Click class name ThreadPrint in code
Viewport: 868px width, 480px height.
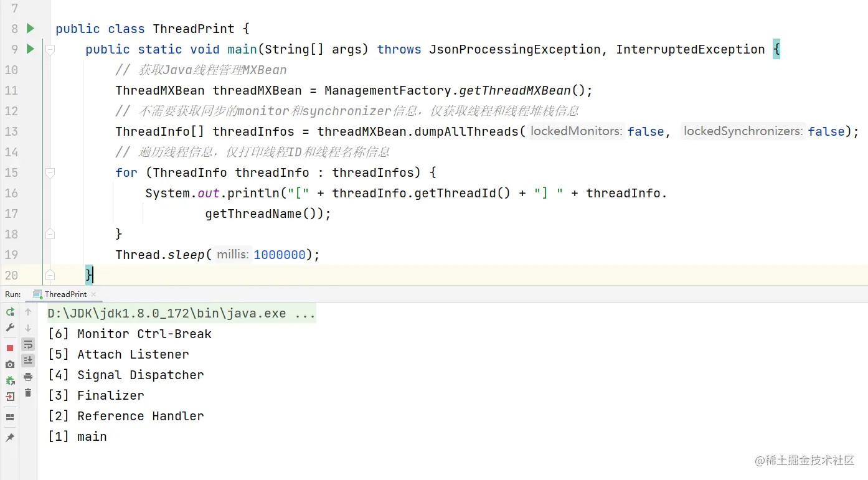194,29
